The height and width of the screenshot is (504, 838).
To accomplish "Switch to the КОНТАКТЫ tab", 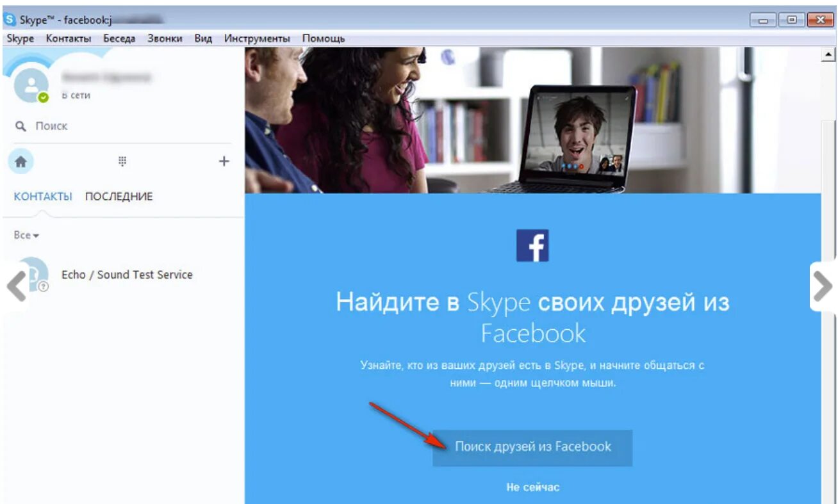I will coord(43,197).
